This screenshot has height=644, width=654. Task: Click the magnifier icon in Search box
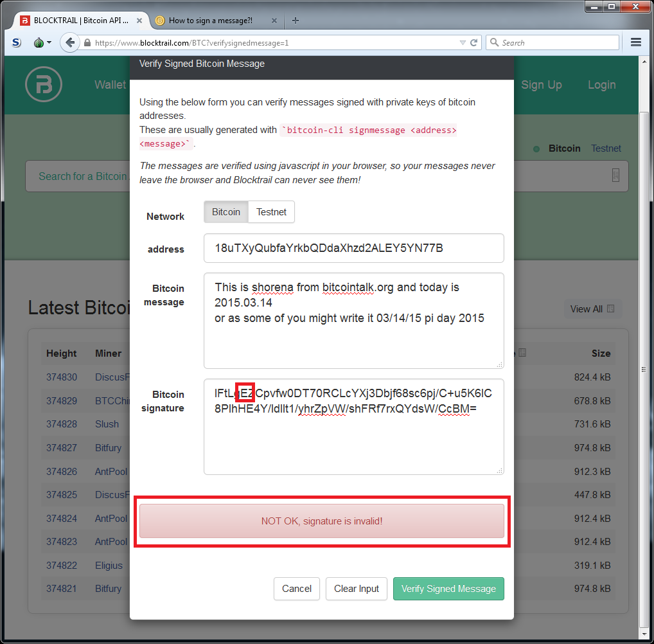[x=494, y=42]
